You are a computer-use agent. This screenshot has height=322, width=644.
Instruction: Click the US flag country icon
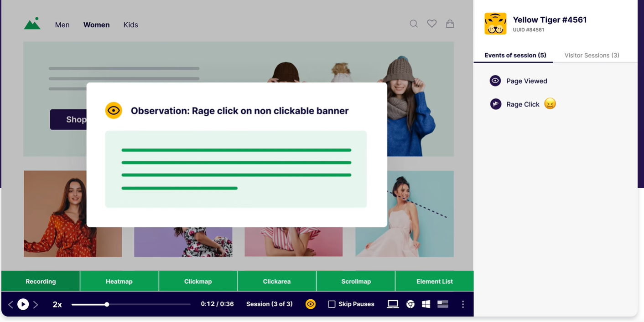pyautogui.click(x=443, y=304)
